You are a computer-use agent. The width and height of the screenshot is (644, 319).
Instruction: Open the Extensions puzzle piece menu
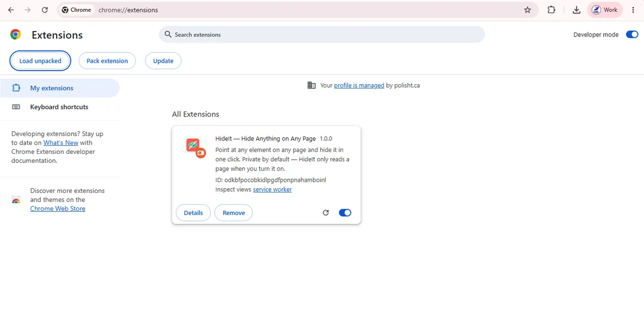click(x=551, y=10)
